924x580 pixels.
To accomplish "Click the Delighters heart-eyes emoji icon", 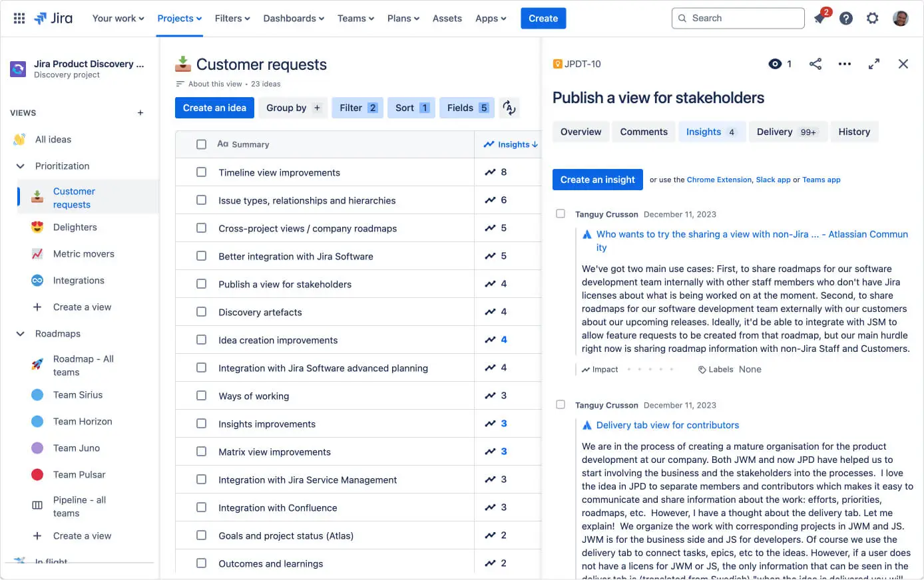I will 37,227.
